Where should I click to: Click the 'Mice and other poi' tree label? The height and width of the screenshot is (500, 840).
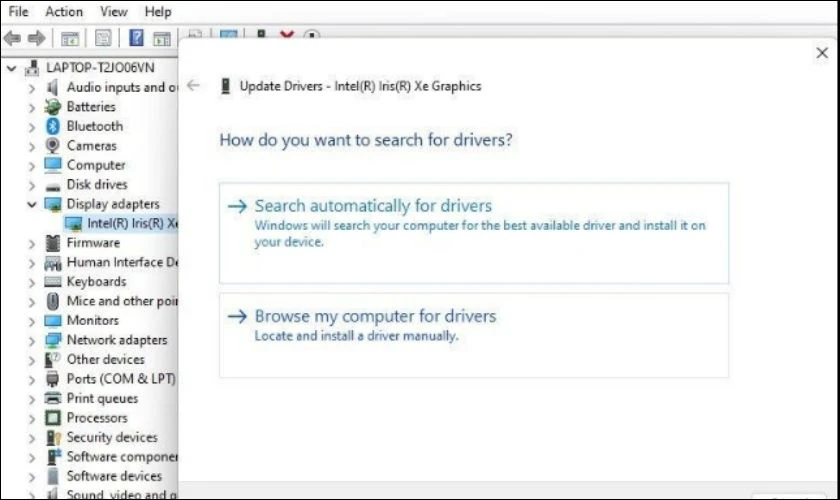click(x=122, y=301)
